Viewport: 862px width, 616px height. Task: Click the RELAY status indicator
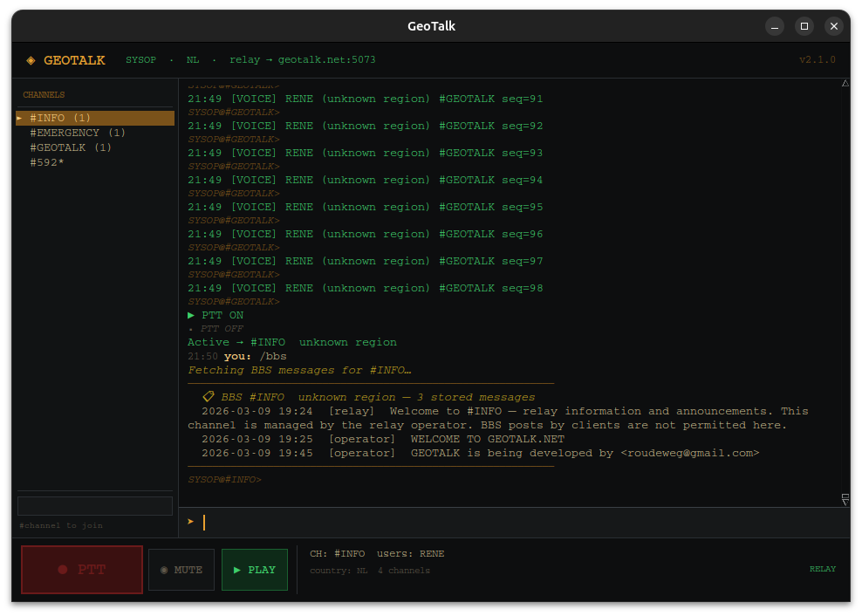point(822,569)
